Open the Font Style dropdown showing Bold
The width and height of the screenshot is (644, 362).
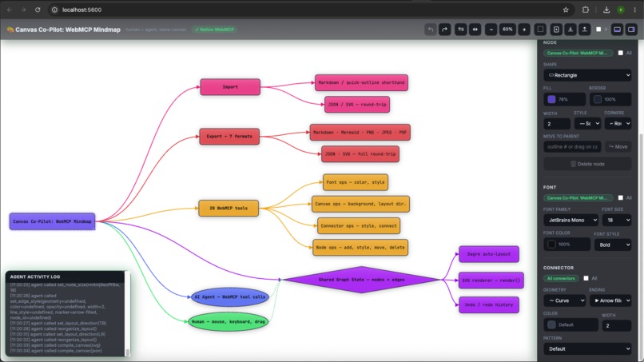point(613,245)
